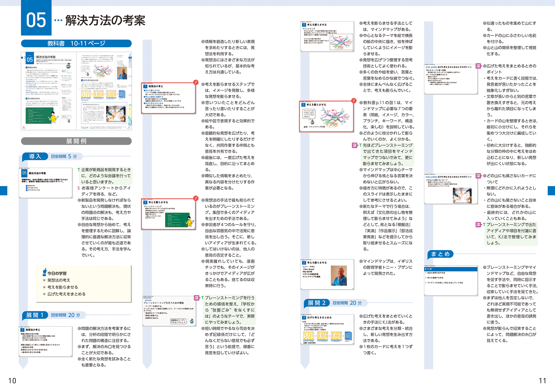Select the 発想法の考え bullet in 今日の学習

59,280
